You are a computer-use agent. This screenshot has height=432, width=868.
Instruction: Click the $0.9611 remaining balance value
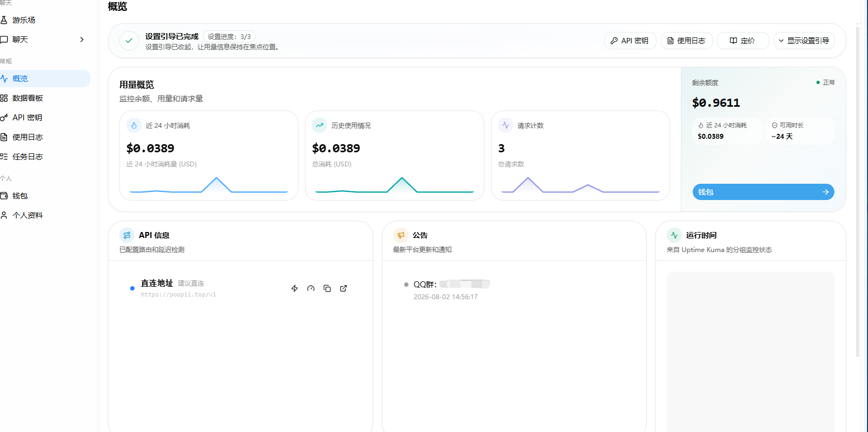pyautogui.click(x=716, y=103)
